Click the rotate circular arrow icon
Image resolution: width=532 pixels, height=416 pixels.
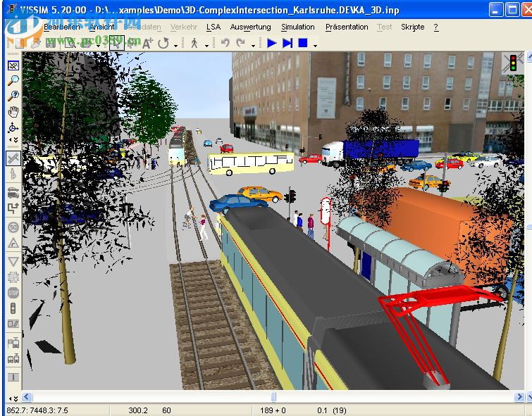(163, 43)
